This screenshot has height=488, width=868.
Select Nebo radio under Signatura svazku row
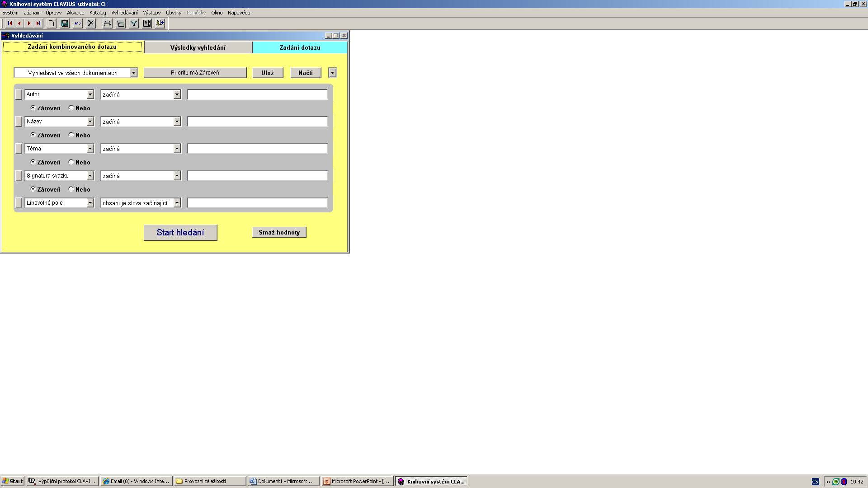(71, 189)
